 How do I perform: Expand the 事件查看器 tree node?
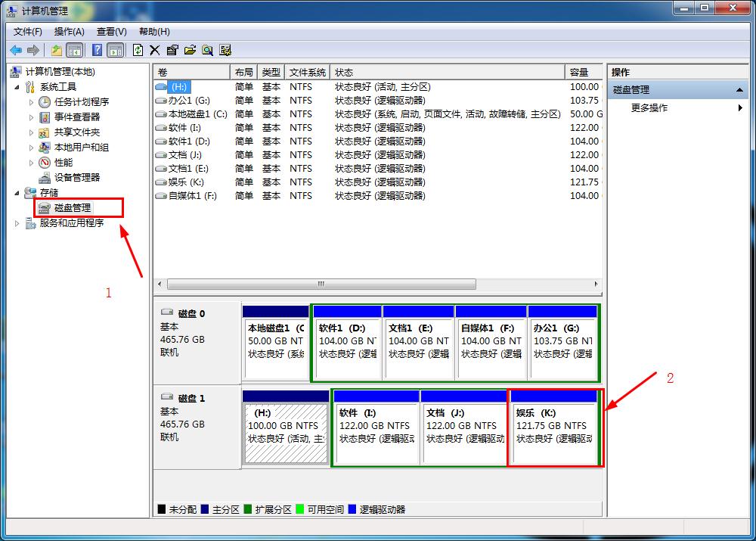point(32,117)
